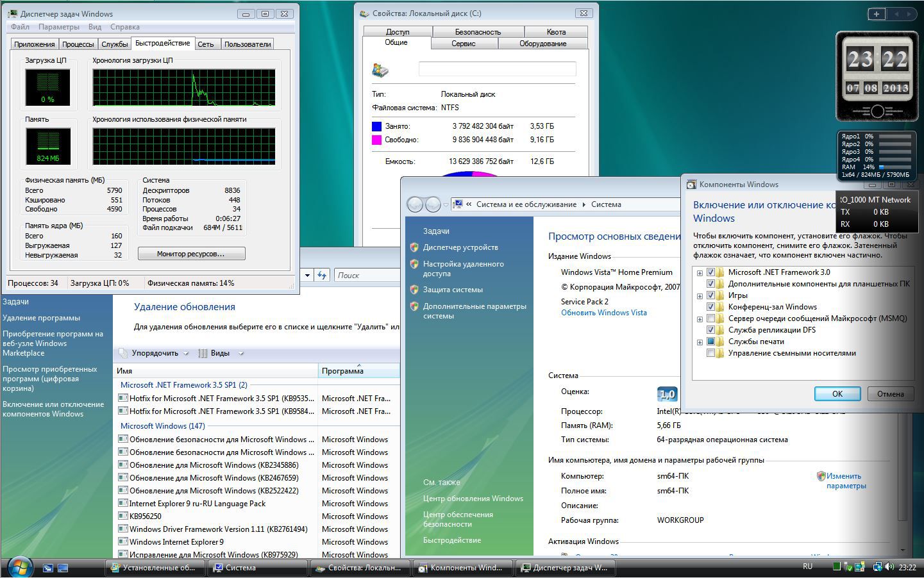Click the Удаление программы link

pyautogui.click(x=42, y=318)
